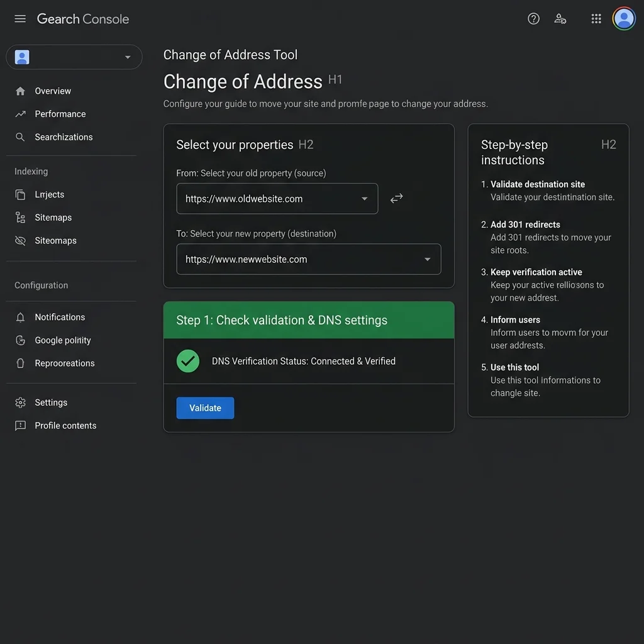Viewport: 644px width, 644px height.
Task: Swap source and destination properties icon
Action: (396, 198)
